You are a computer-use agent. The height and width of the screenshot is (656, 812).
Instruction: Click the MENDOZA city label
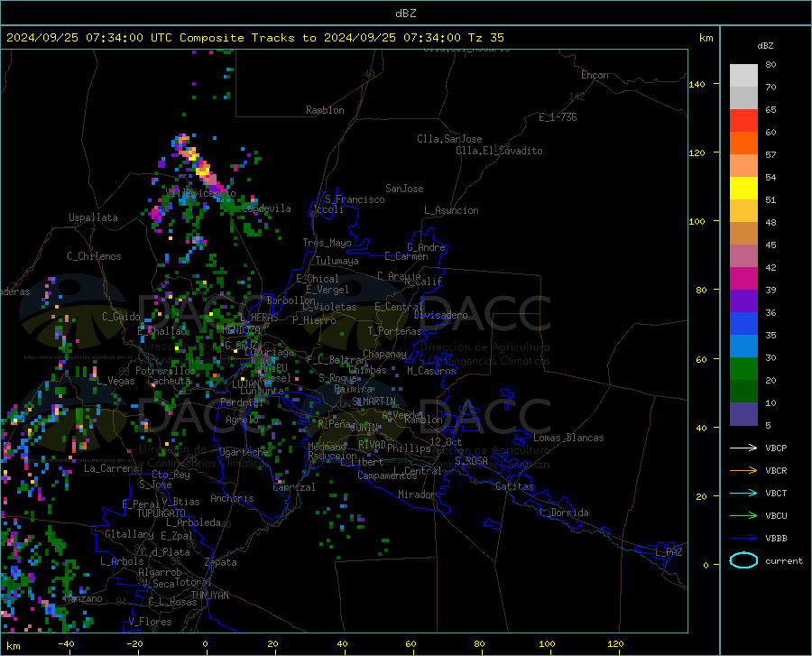(x=241, y=330)
